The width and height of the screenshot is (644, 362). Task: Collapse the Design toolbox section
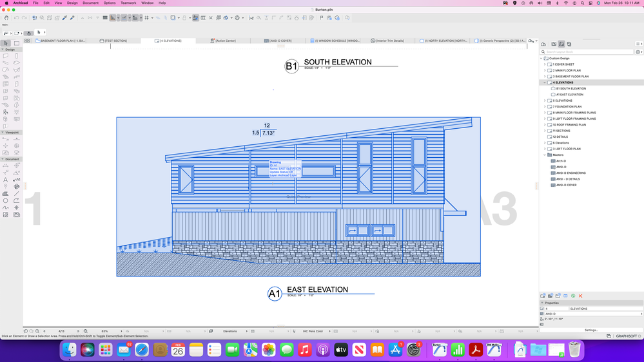pyautogui.click(x=3, y=50)
